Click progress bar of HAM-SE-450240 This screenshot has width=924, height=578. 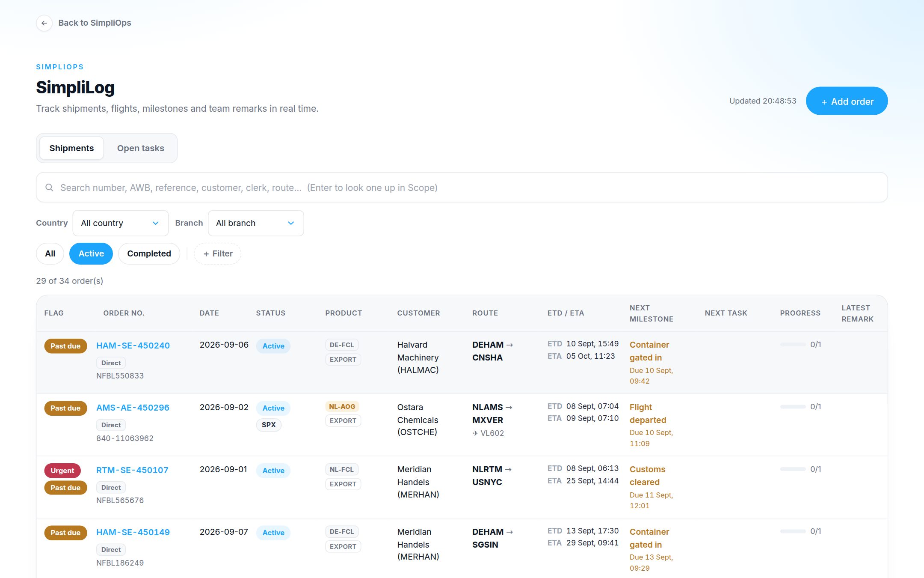point(793,345)
